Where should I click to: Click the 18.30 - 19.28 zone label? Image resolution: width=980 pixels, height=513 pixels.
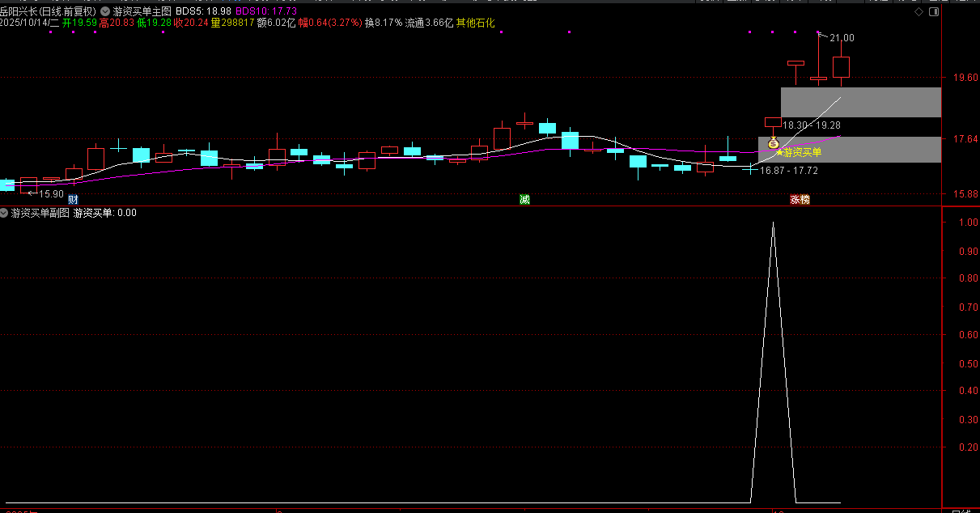(812, 125)
